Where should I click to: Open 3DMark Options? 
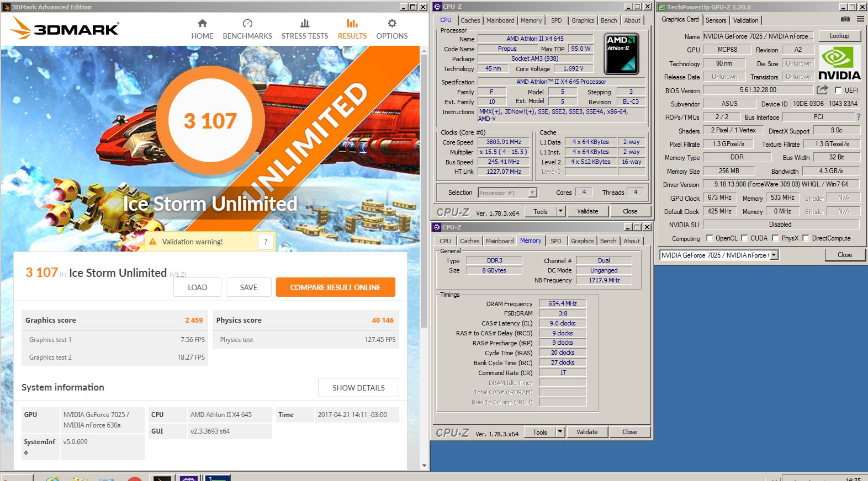[392, 29]
